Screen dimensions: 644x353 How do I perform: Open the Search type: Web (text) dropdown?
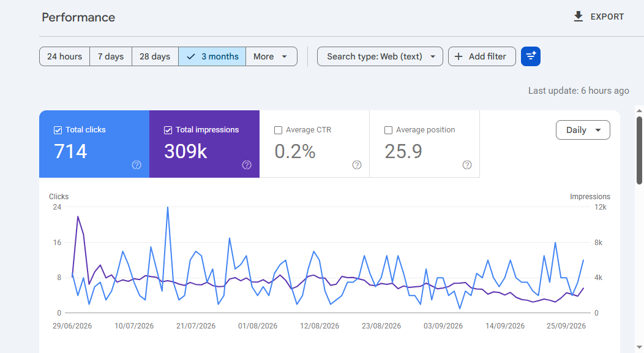[380, 57]
